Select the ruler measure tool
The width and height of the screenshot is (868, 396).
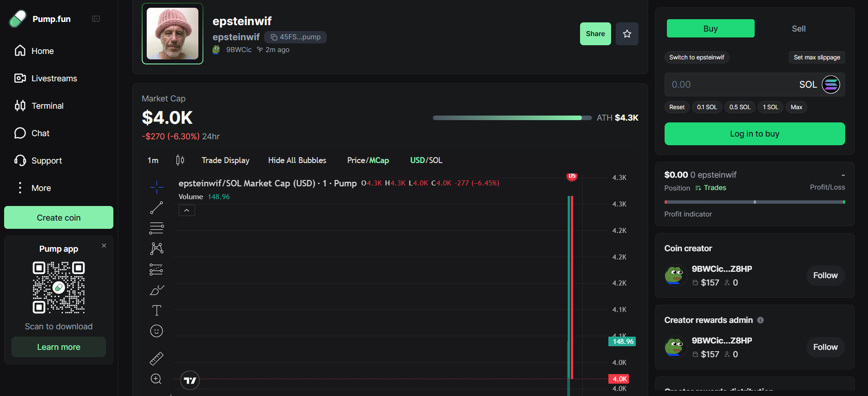click(x=157, y=359)
